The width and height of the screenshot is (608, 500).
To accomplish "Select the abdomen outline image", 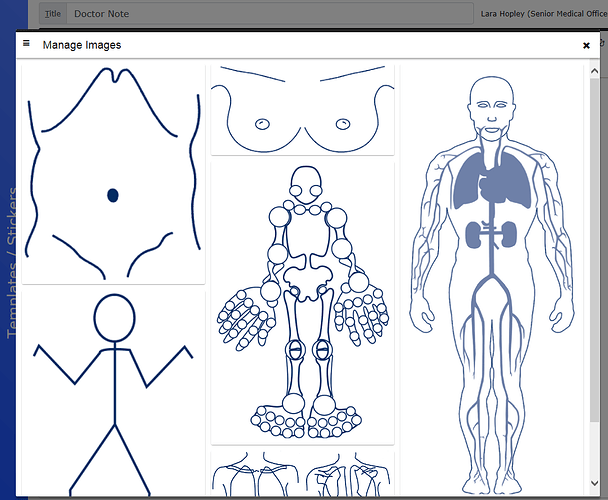I will [113, 175].
